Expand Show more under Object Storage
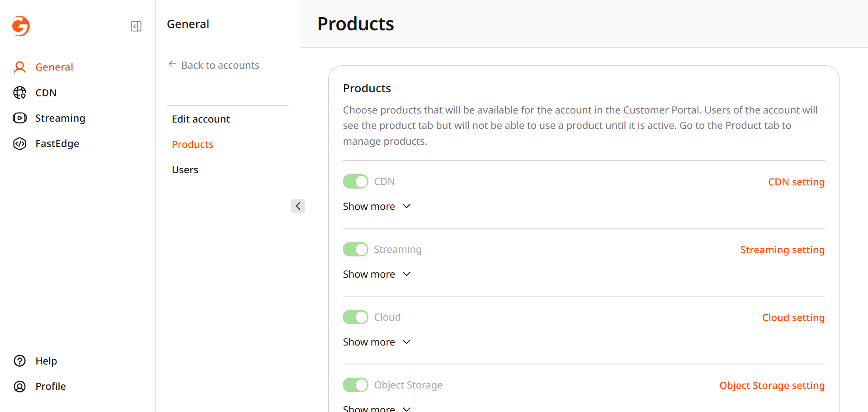The width and height of the screenshot is (868, 412). pyautogui.click(x=377, y=408)
